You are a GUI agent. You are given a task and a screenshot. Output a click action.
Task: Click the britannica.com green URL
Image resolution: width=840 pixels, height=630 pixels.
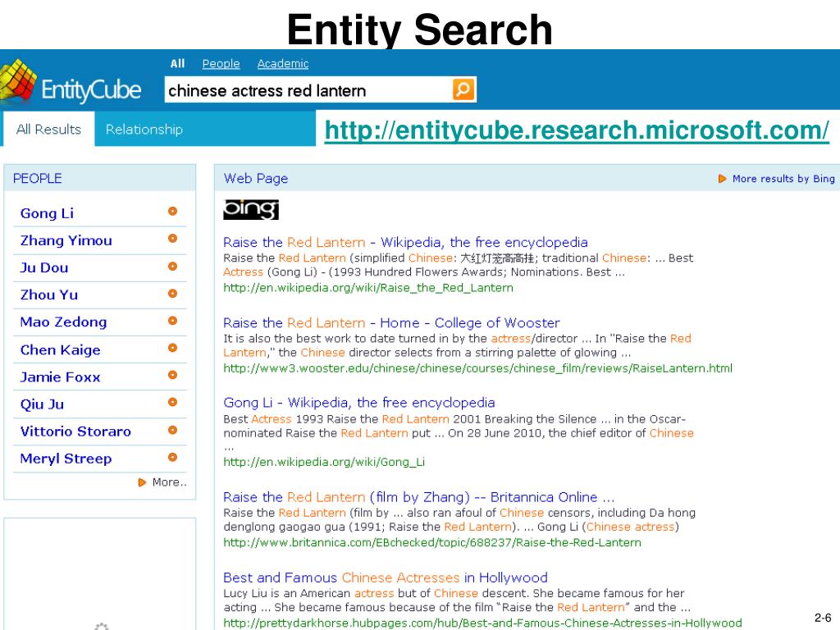[x=432, y=543]
